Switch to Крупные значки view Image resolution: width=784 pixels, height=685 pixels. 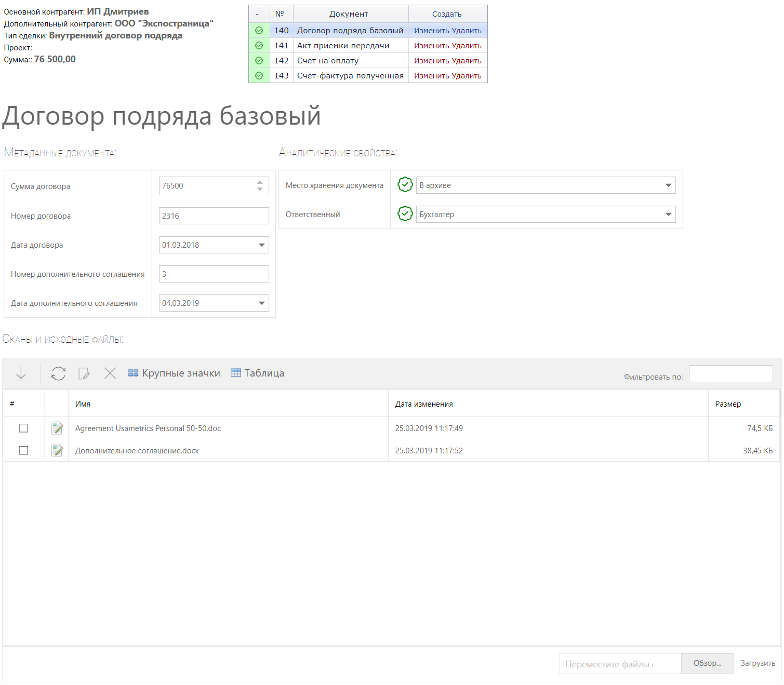(174, 373)
